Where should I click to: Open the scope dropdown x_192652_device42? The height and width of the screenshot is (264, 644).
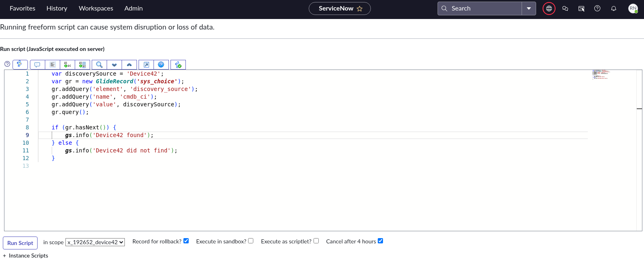[x=95, y=242]
